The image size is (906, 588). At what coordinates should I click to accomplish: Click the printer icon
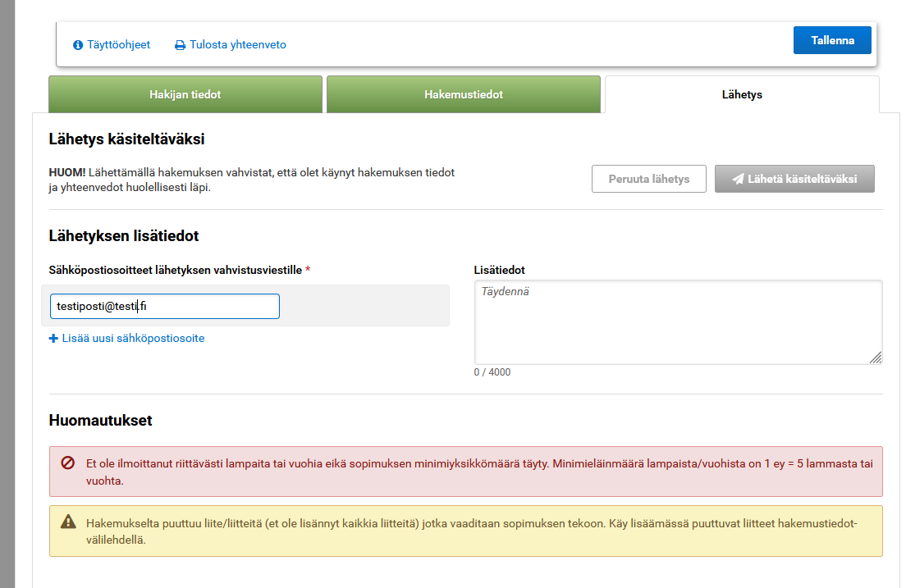pos(181,45)
